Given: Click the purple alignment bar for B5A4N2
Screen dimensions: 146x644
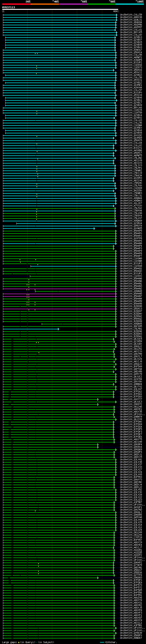Looking at the screenshot, I should click(60, 289).
